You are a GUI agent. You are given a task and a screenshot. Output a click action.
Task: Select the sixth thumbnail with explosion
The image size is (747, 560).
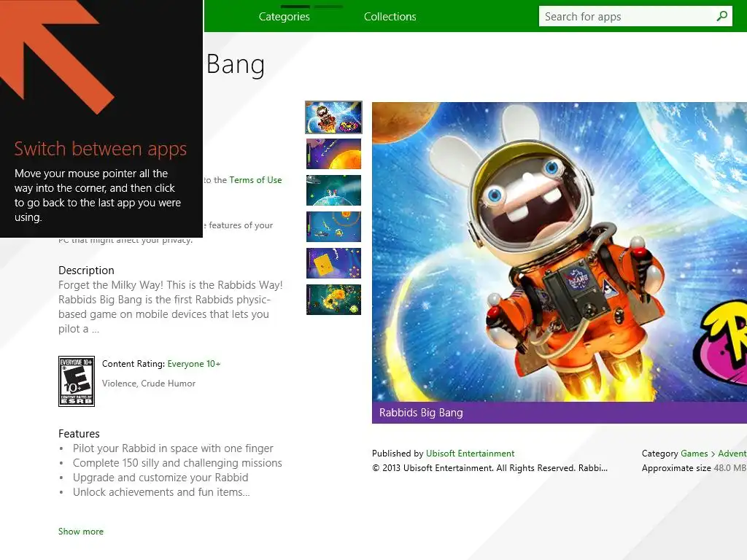point(333,300)
